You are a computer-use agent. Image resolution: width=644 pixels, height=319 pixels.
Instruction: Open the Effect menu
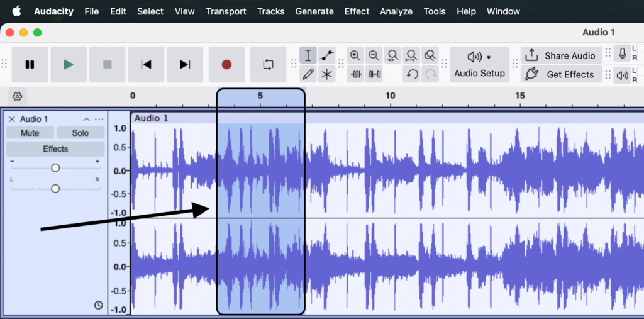click(x=357, y=11)
